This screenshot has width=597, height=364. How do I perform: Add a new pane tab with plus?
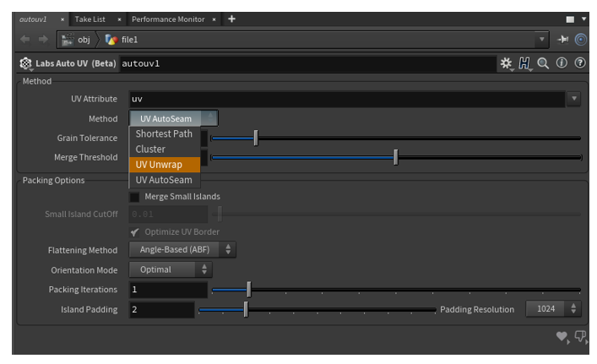coord(231,19)
